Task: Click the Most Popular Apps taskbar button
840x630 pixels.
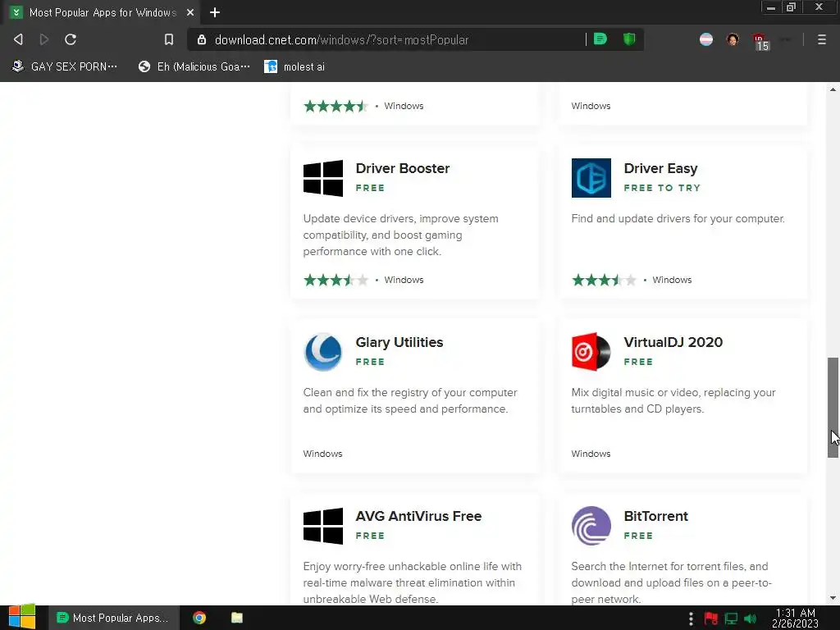Action: pos(113,618)
